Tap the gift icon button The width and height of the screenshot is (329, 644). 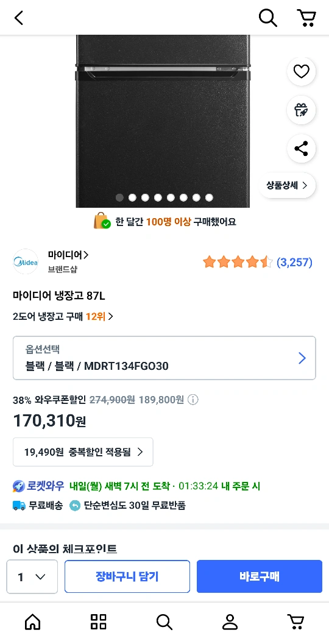[301, 110]
